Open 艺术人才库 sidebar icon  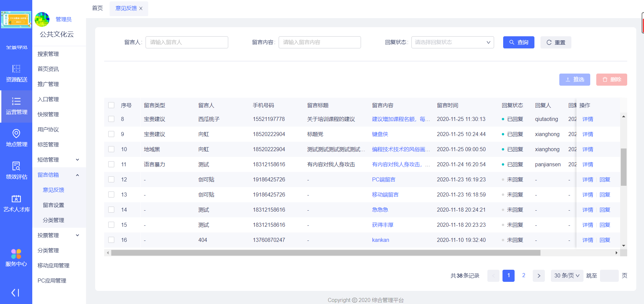(16, 204)
